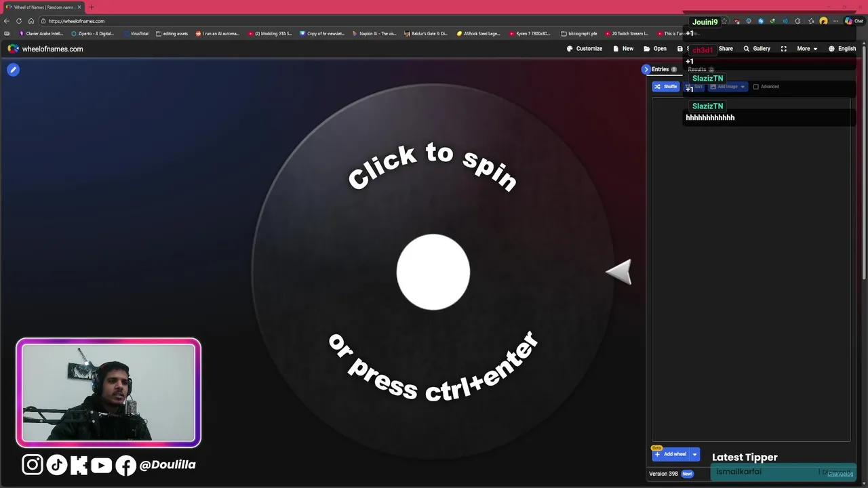The image size is (868, 488).
Task: Open browser extensions puzzle icon
Action: click(x=797, y=21)
